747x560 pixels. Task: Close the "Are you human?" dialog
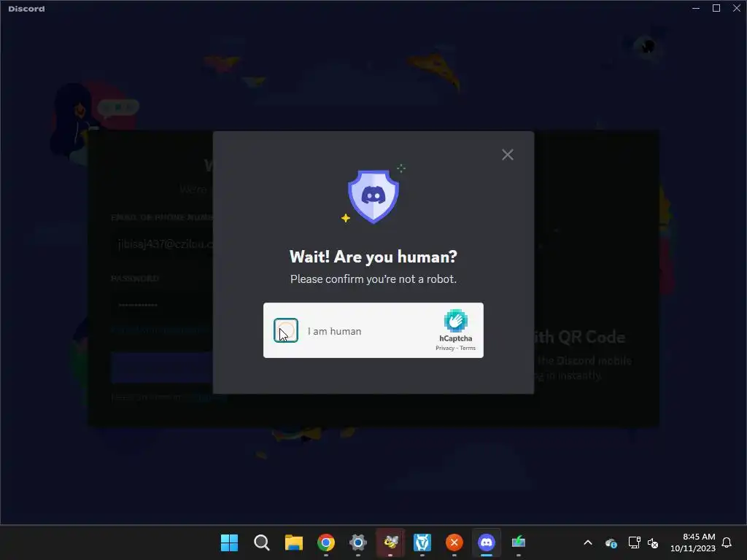[508, 155]
